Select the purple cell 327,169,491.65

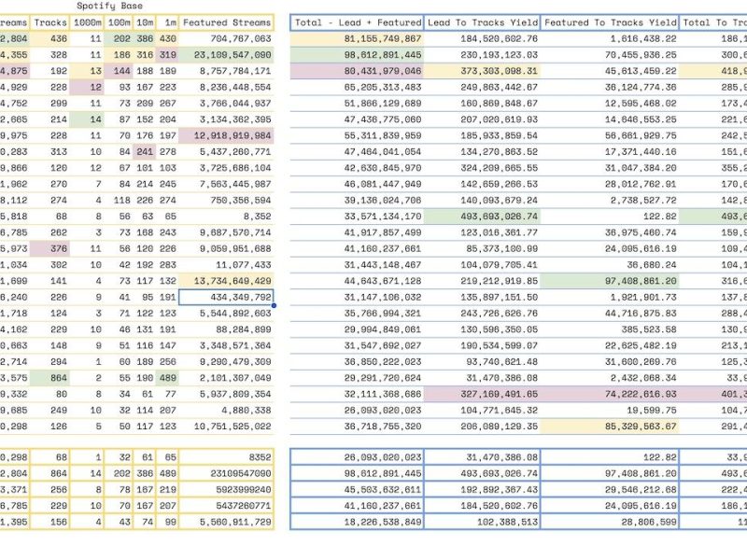point(482,394)
